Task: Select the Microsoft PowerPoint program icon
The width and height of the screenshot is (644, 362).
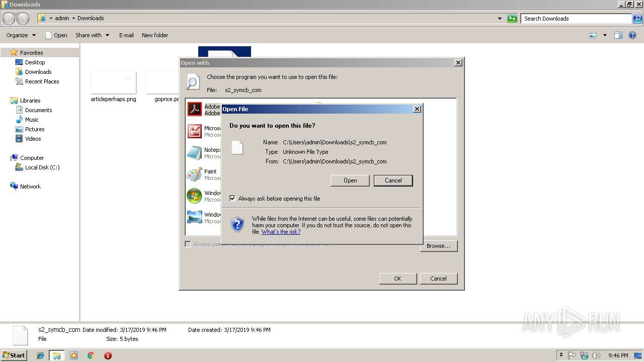Action: (x=194, y=131)
